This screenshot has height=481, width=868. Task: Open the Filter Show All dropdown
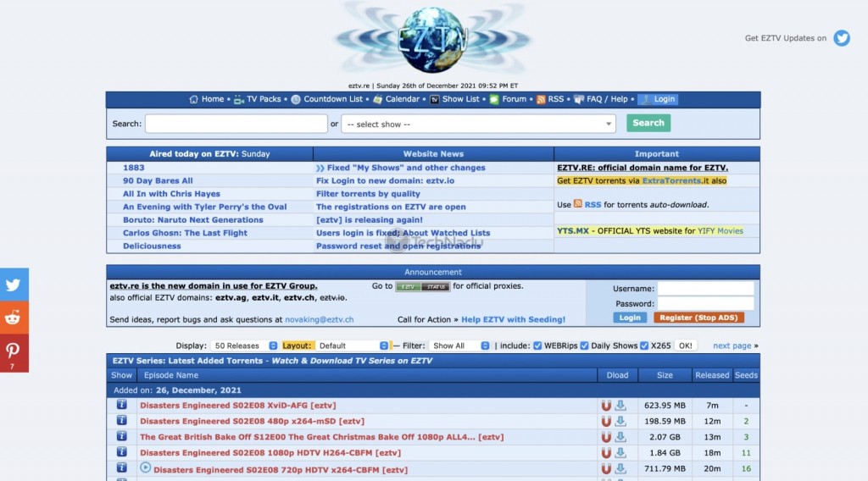click(x=459, y=346)
